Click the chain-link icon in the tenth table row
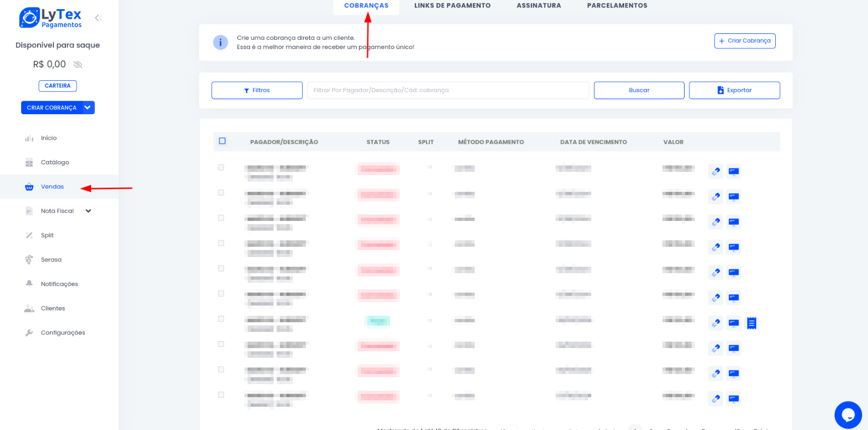 [716, 399]
